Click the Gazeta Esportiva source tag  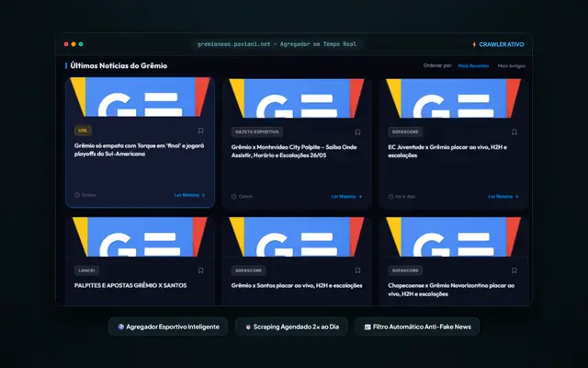pyautogui.click(x=257, y=132)
